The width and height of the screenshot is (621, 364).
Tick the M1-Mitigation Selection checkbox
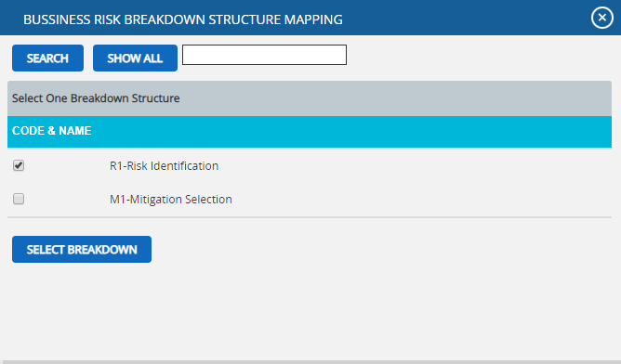pyautogui.click(x=19, y=199)
